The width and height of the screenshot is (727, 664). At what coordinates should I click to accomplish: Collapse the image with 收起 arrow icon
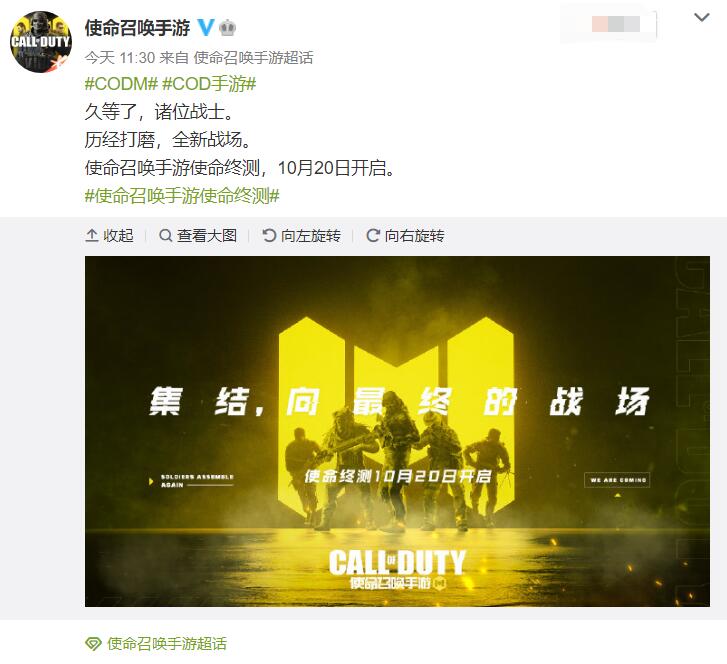92,236
